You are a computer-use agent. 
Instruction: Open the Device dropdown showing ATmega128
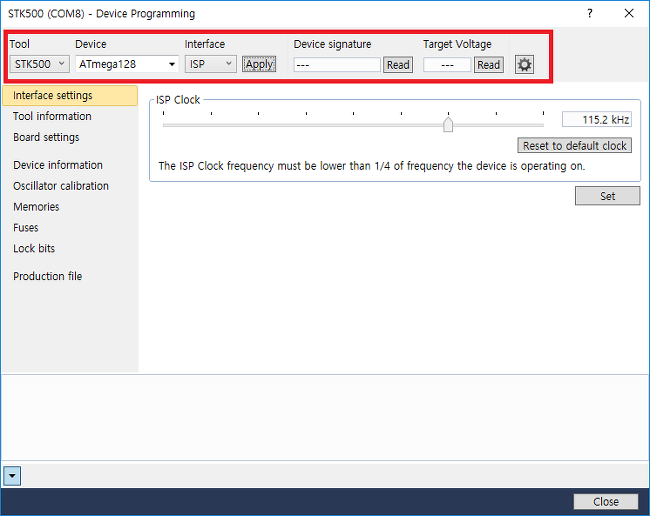(x=127, y=64)
